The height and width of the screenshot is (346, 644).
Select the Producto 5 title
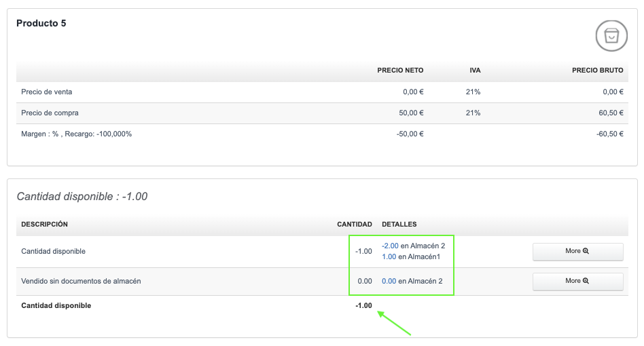click(x=41, y=24)
